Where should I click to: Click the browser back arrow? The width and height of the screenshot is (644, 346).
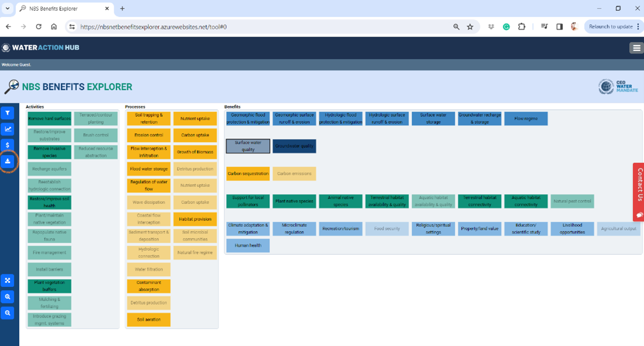pos(8,27)
